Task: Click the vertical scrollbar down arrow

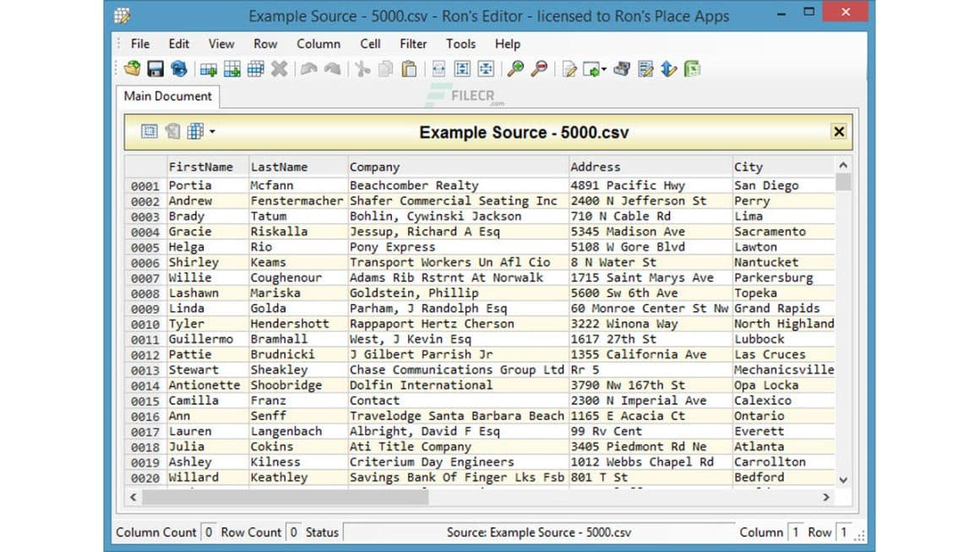Action: (x=843, y=480)
